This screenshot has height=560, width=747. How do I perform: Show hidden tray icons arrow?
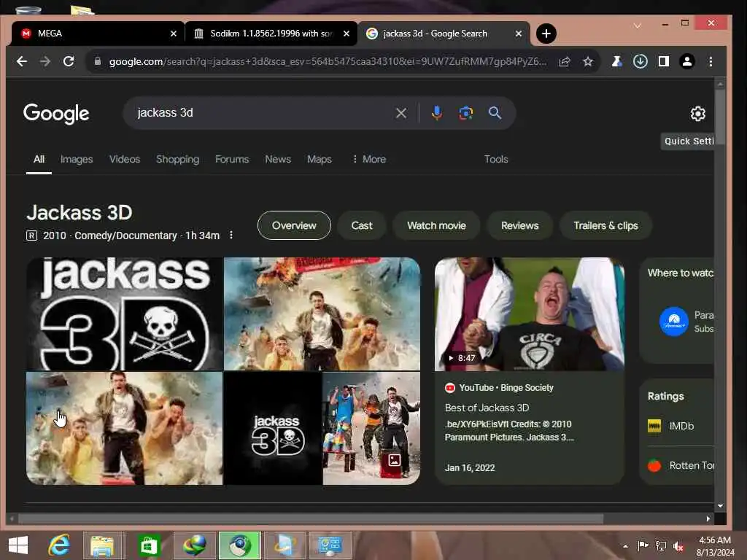[x=625, y=546]
